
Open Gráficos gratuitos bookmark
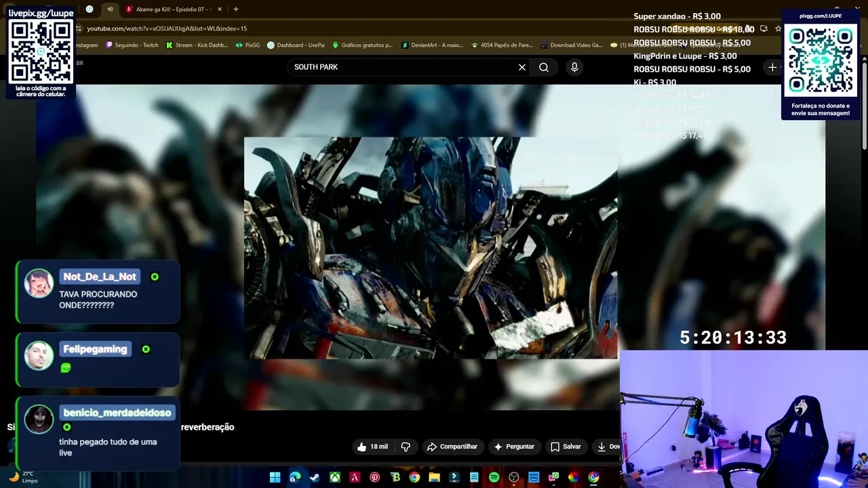[362, 45]
